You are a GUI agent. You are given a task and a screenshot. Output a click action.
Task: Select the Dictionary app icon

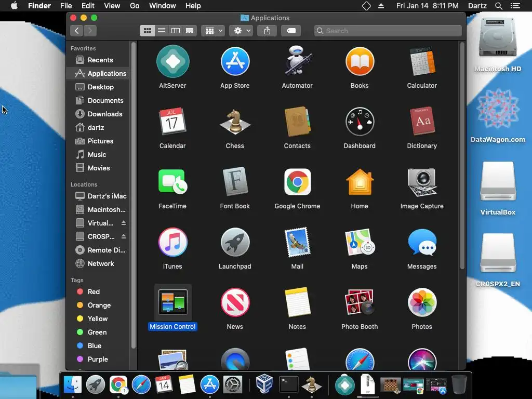(x=422, y=122)
